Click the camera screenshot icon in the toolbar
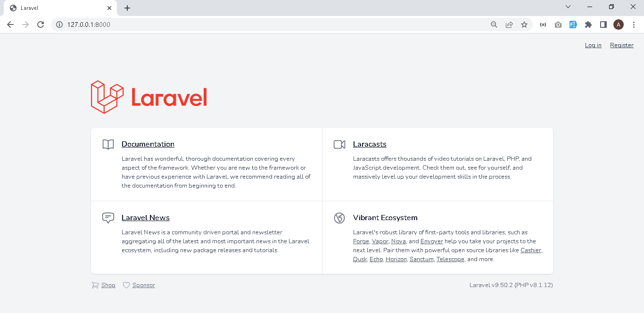The height and width of the screenshot is (313, 644). point(558,25)
